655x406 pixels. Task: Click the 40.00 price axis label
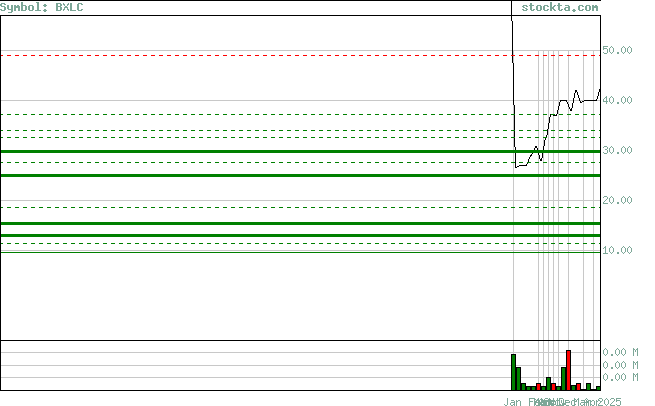point(617,100)
